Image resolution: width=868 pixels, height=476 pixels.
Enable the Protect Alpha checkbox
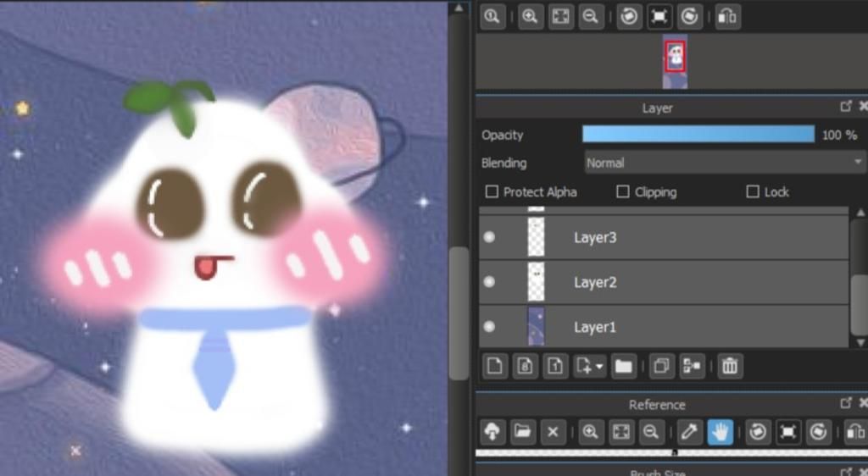492,192
